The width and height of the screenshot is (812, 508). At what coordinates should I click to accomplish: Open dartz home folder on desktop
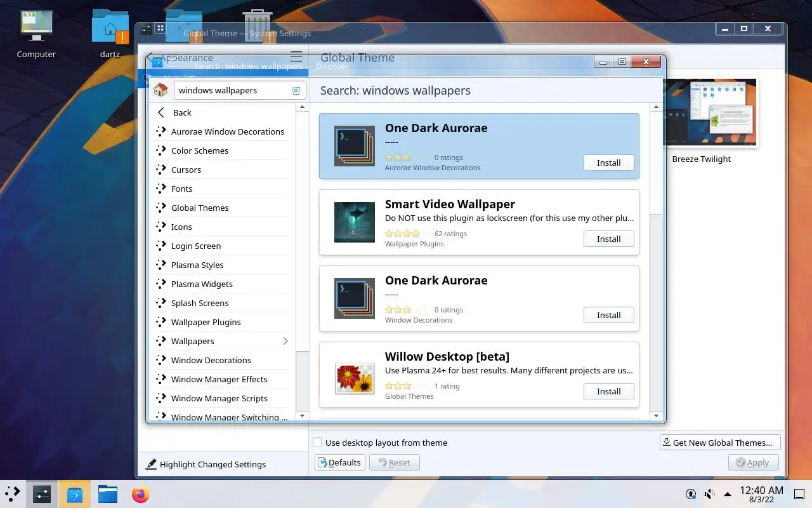[110, 35]
